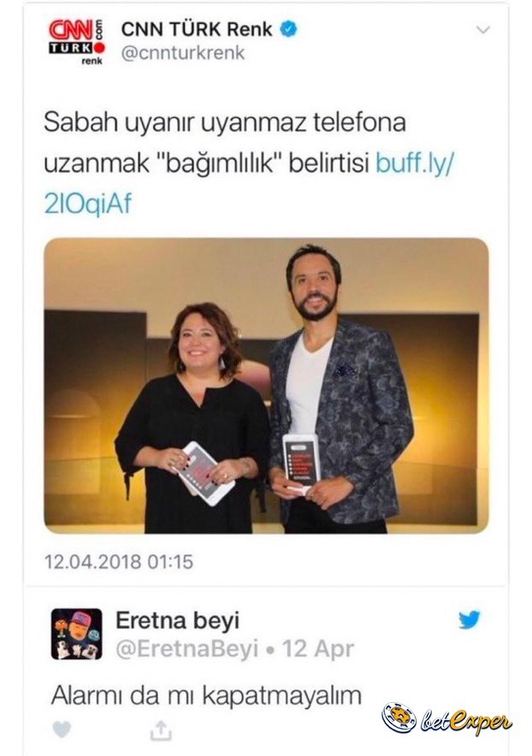
Task: Click the 12.04.2018 01:15 timestamp
Action: coord(119,562)
